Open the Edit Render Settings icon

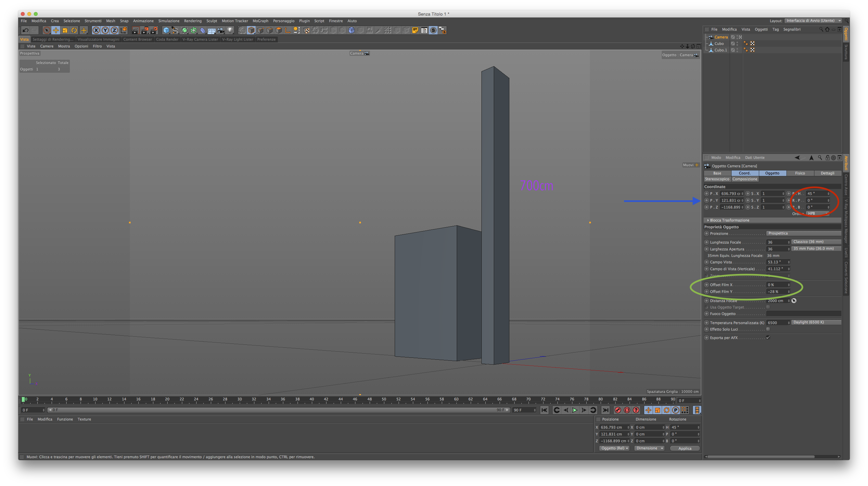(154, 30)
